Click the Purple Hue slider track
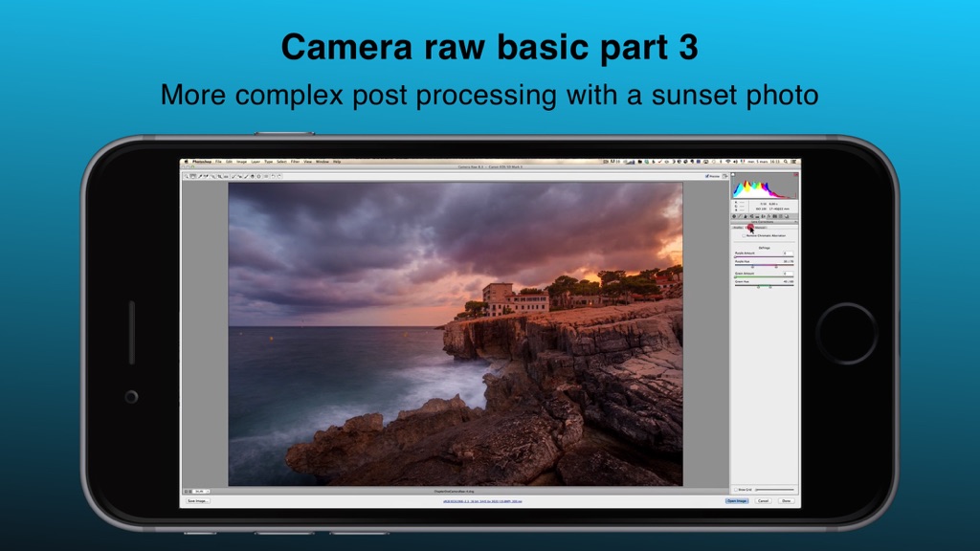The image size is (980, 551). click(x=765, y=265)
